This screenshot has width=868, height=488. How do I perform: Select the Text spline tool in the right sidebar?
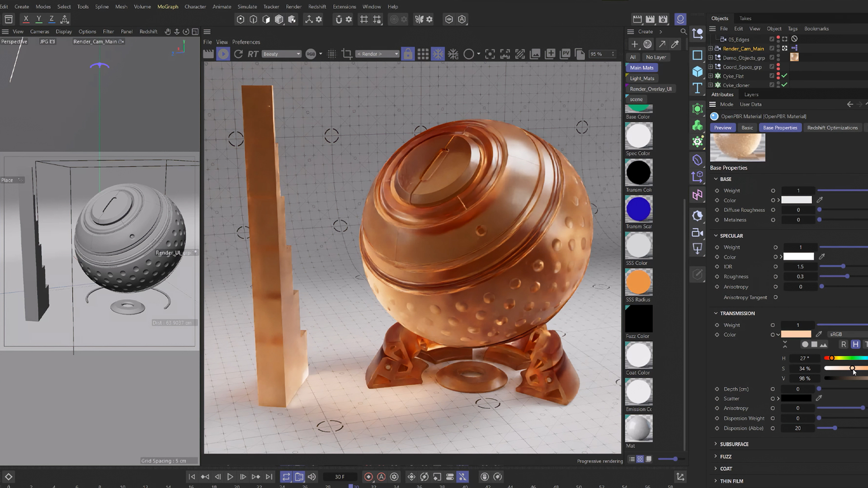(x=698, y=89)
